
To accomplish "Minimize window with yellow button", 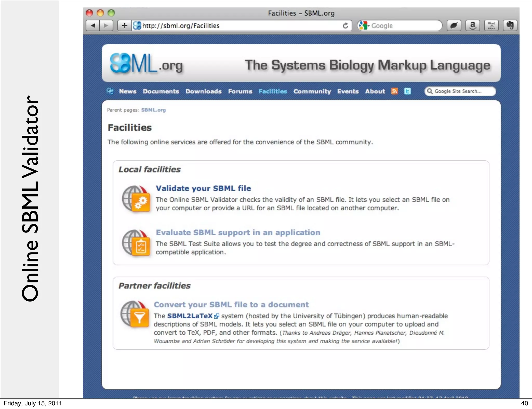I will [x=100, y=13].
